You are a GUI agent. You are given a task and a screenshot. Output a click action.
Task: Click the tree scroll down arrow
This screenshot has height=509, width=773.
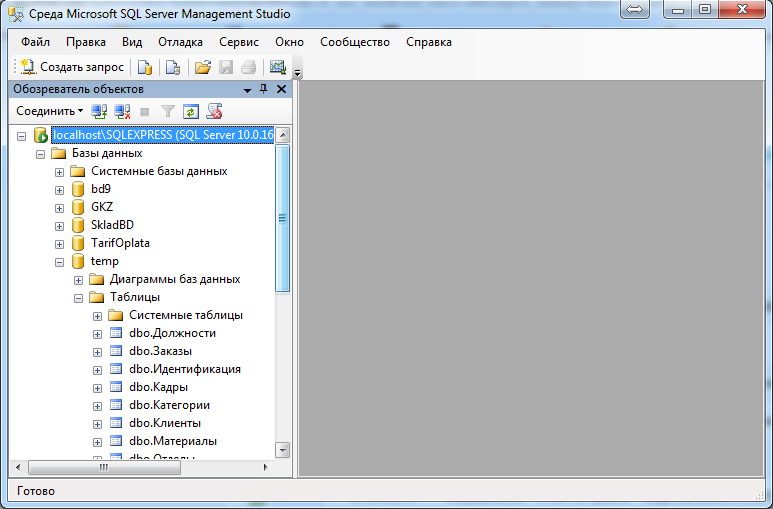pos(283,450)
